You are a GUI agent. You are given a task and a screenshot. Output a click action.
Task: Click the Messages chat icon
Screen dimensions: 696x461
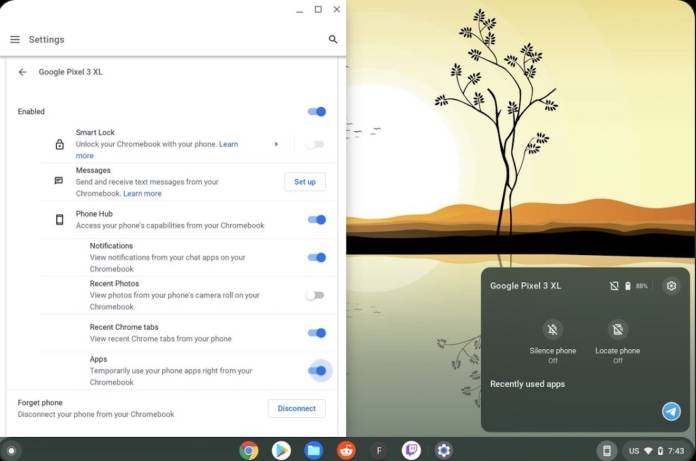tap(59, 181)
